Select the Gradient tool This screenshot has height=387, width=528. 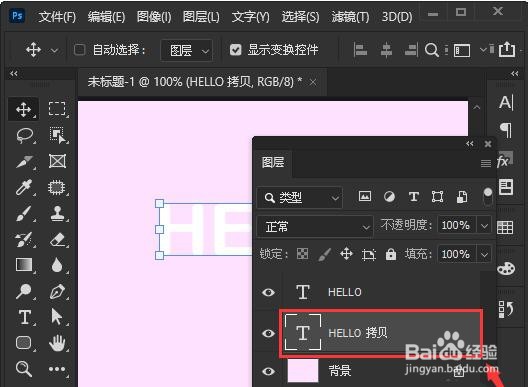pos(24,265)
